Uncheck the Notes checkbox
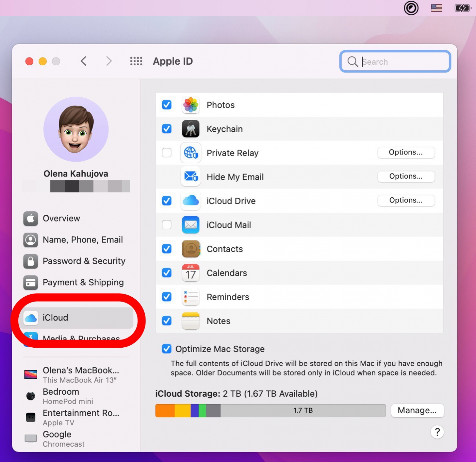The height and width of the screenshot is (462, 476). (167, 321)
